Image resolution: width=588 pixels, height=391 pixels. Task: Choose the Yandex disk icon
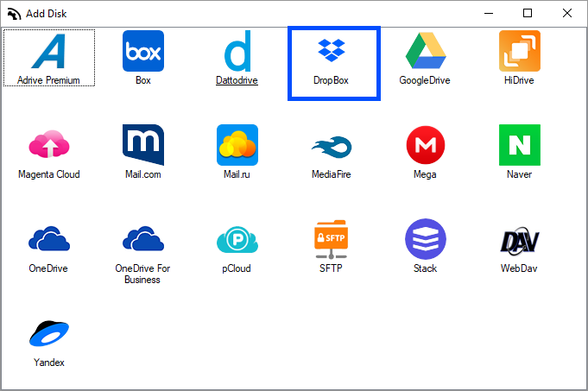pos(49,333)
